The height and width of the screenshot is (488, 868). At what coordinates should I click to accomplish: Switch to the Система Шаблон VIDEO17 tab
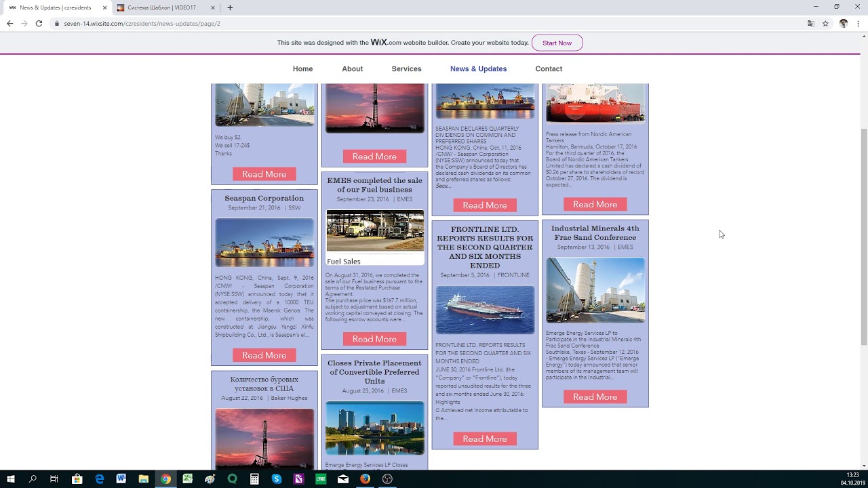[x=165, y=7]
